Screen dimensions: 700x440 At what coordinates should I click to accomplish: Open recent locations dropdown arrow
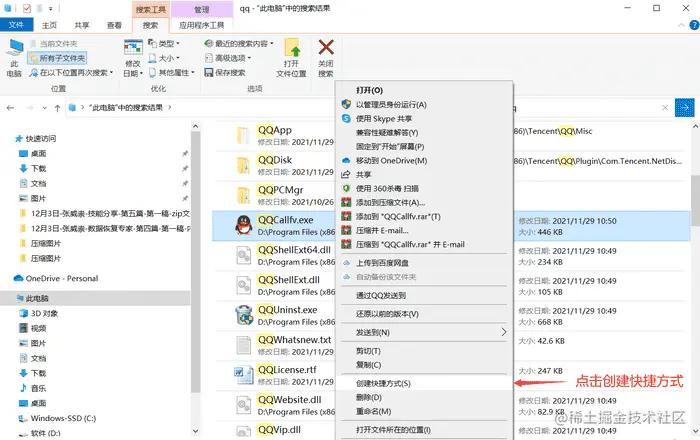[44, 108]
